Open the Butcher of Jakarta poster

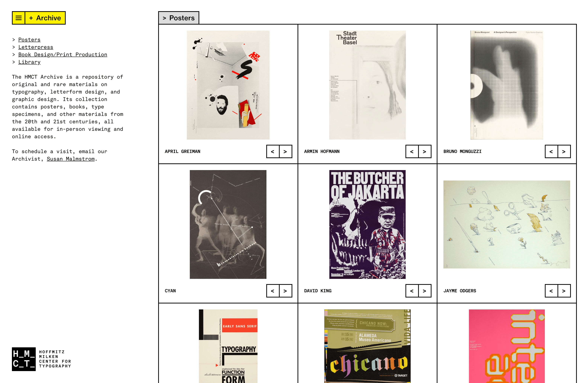coord(367,224)
